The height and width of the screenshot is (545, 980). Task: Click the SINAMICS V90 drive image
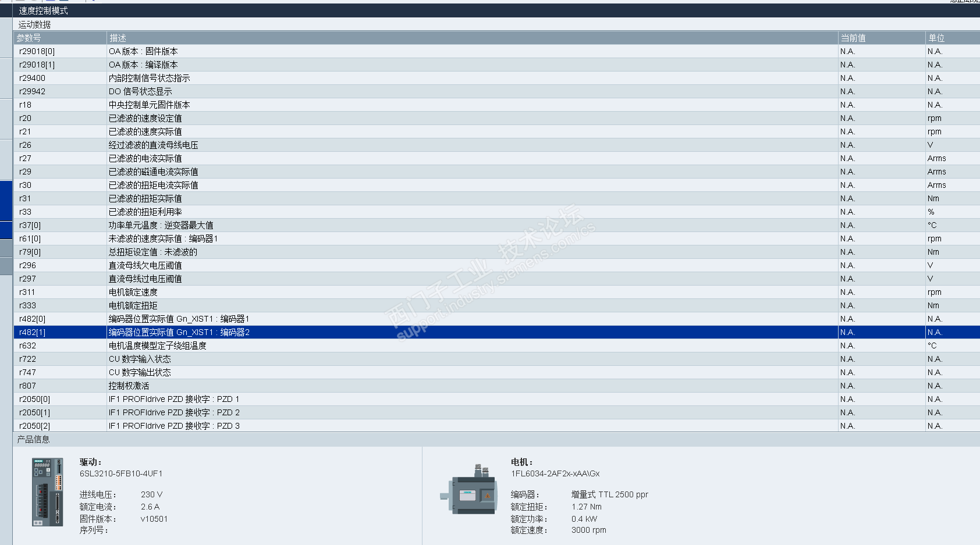click(x=47, y=492)
